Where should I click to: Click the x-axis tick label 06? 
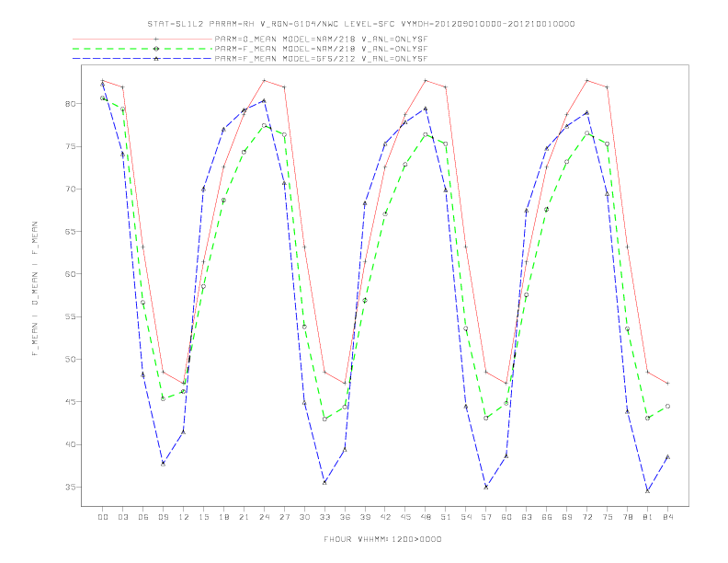(143, 517)
